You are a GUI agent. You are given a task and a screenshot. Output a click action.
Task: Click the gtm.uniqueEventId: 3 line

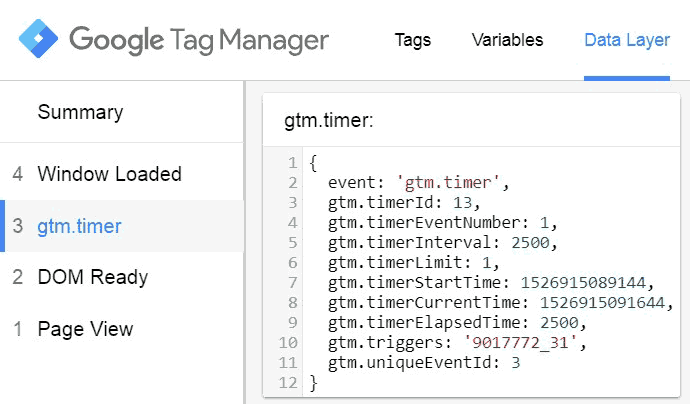pos(423,362)
